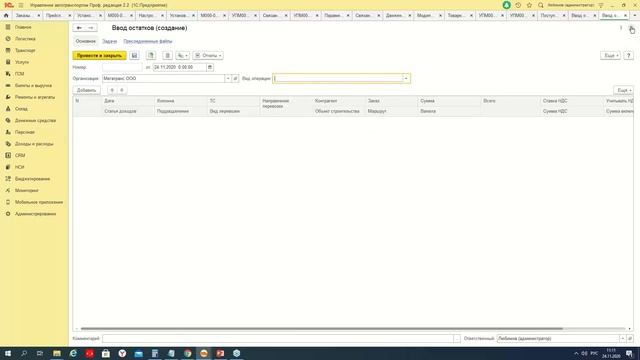The height and width of the screenshot is (360, 640).
Task: Open Ремонты и агрегаты section
Action: [35, 97]
